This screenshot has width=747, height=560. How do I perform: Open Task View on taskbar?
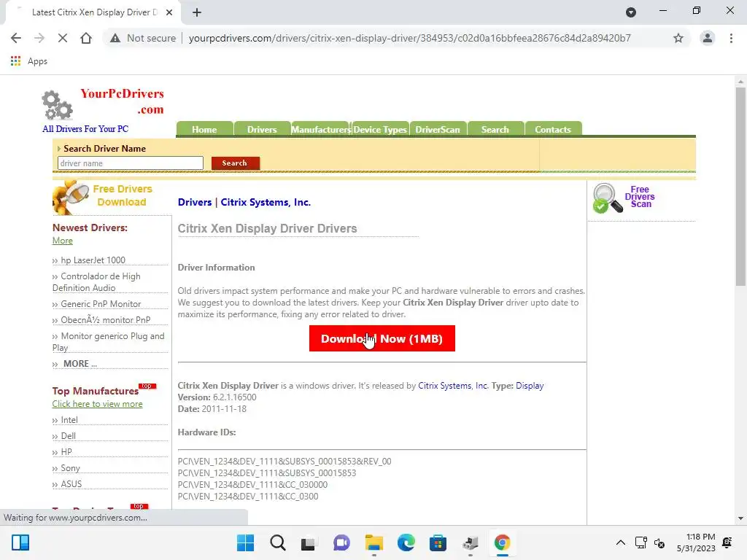click(x=309, y=542)
